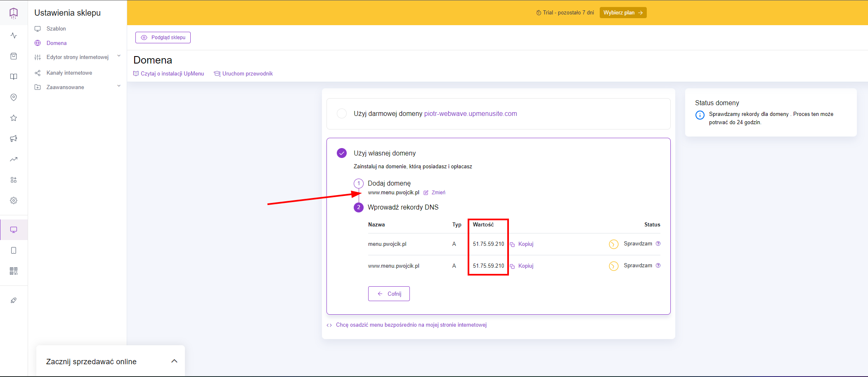Click the rocket icon at sidebar bottom
This screenshot has height=377, width=868.
point(14,300)
